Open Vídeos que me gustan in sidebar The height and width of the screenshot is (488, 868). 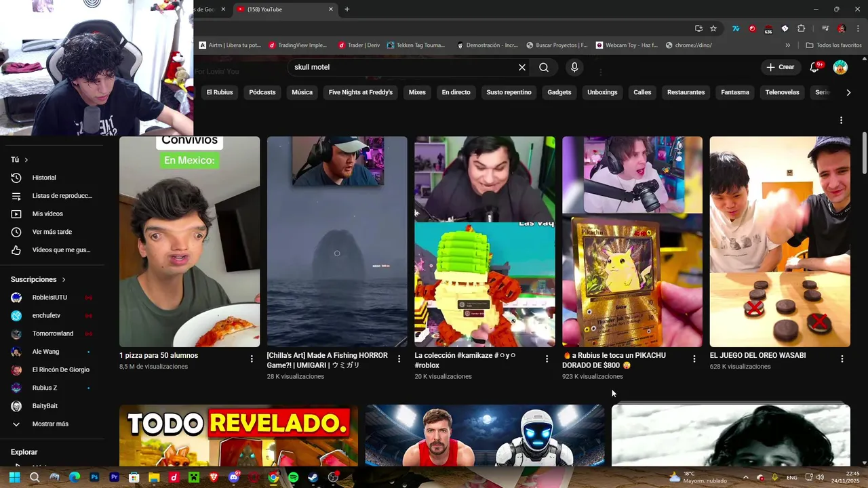point(51,250)
